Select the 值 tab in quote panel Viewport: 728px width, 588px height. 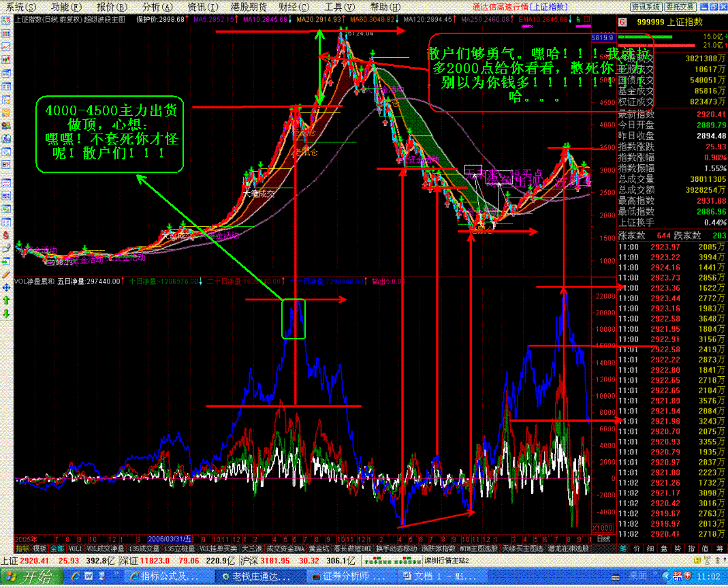pos(705,548)
